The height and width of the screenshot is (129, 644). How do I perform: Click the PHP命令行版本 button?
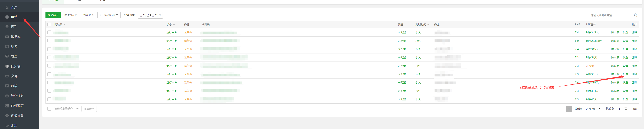point(109,15)
